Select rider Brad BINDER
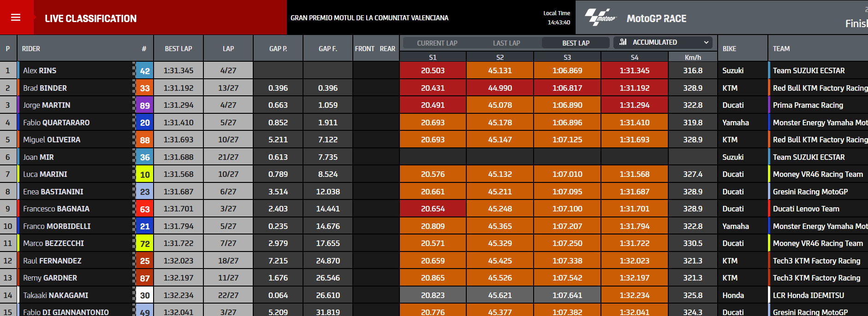Image resolution: width=868 pixels, height=316 pixels. [45, 88]
